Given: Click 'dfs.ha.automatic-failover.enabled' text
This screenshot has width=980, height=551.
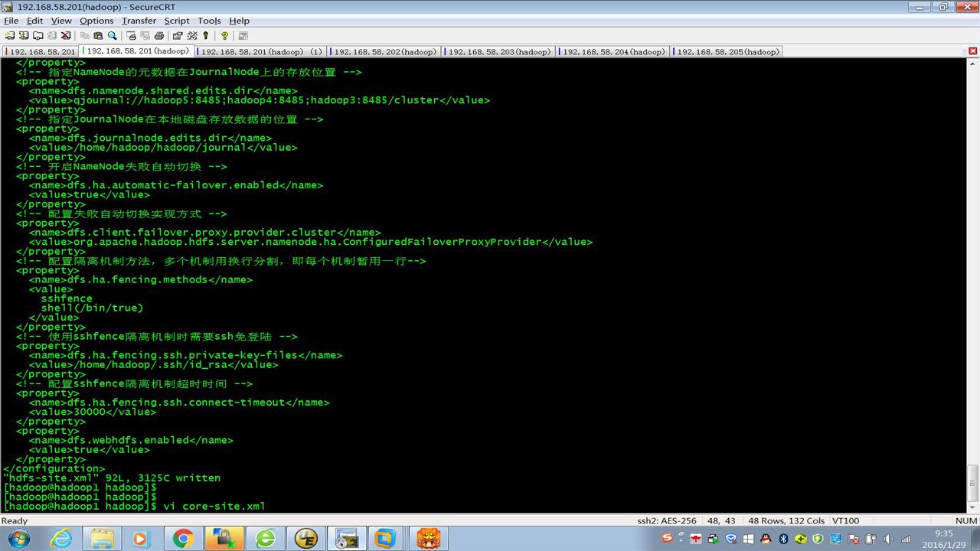Looking at the screenshot, I should coord(172,186).
